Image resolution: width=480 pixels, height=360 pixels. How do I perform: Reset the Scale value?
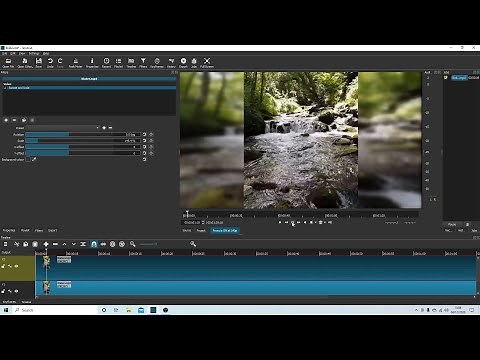coord(145,141)
